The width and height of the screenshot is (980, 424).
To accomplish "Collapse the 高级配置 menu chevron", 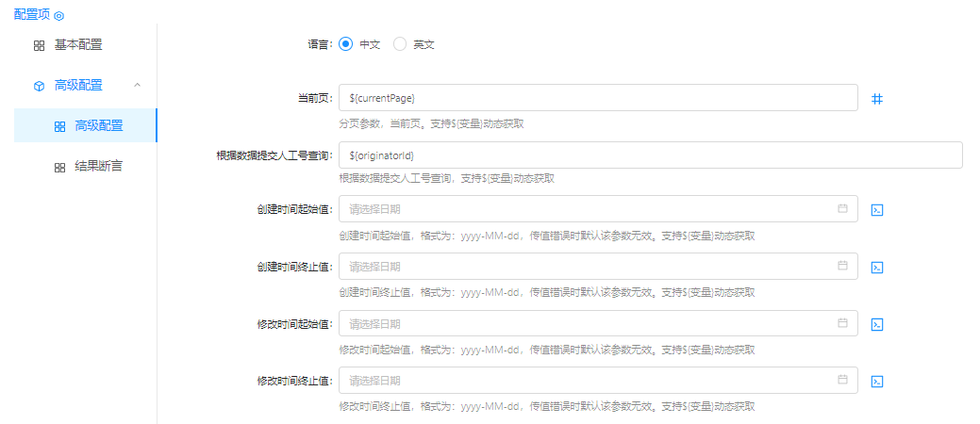I will (138, 85).
